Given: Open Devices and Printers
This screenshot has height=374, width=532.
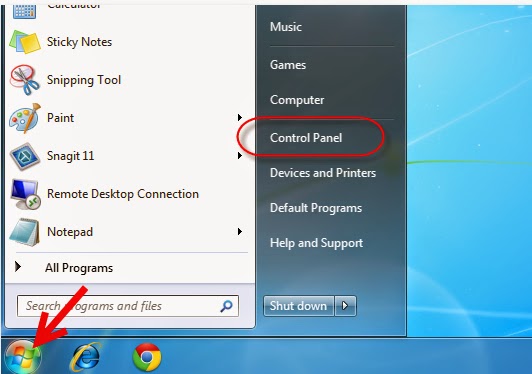Looking at the screenshot, I should [323, 173].
